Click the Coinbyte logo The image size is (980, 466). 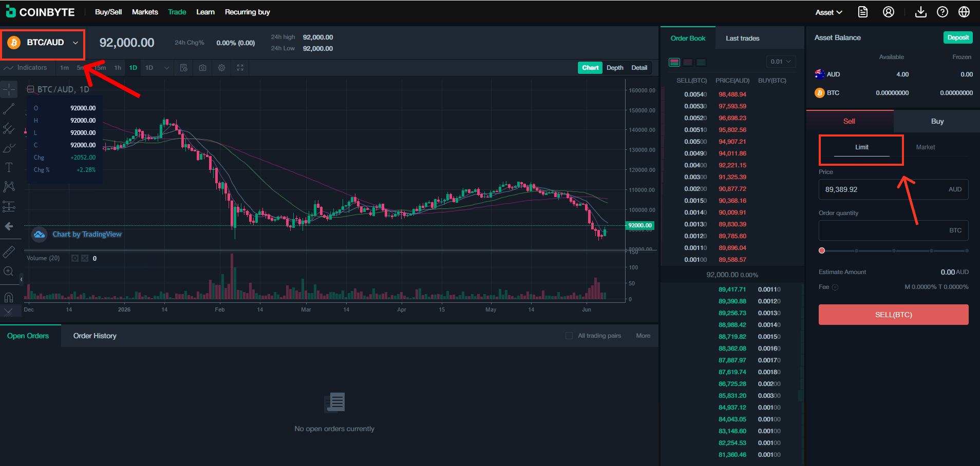click(x=41, y=12)
